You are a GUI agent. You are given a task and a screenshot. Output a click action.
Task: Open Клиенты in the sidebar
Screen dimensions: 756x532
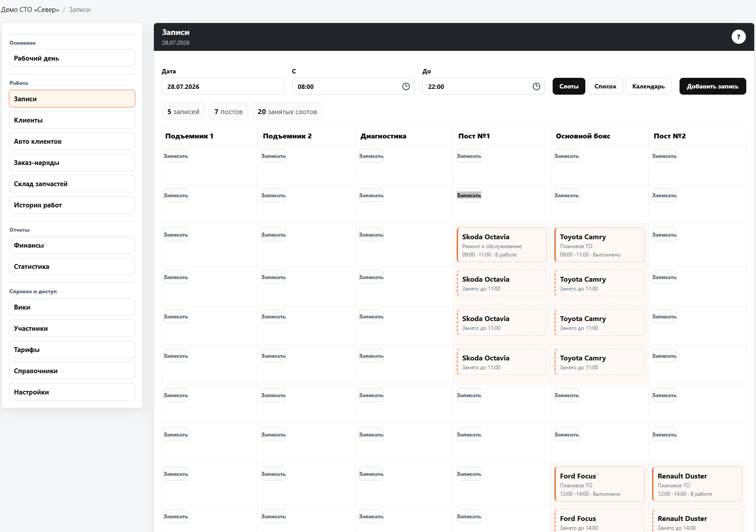point(72,120)
